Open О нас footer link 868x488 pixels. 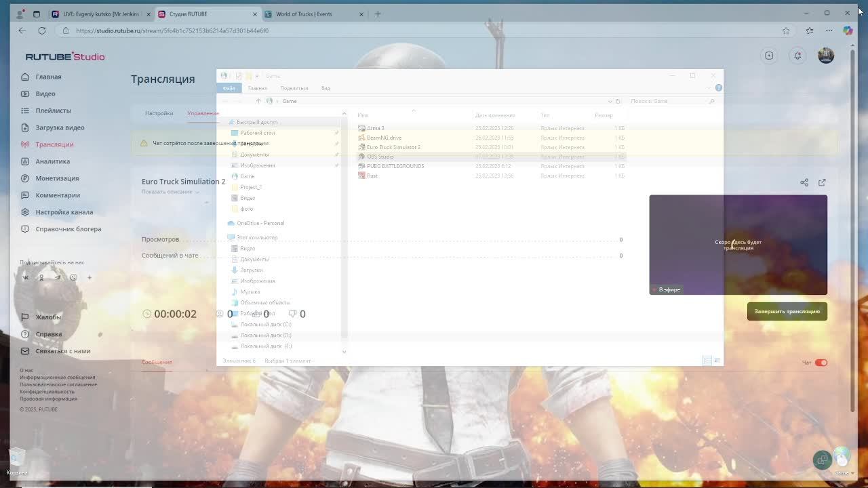tap(26, 370)
